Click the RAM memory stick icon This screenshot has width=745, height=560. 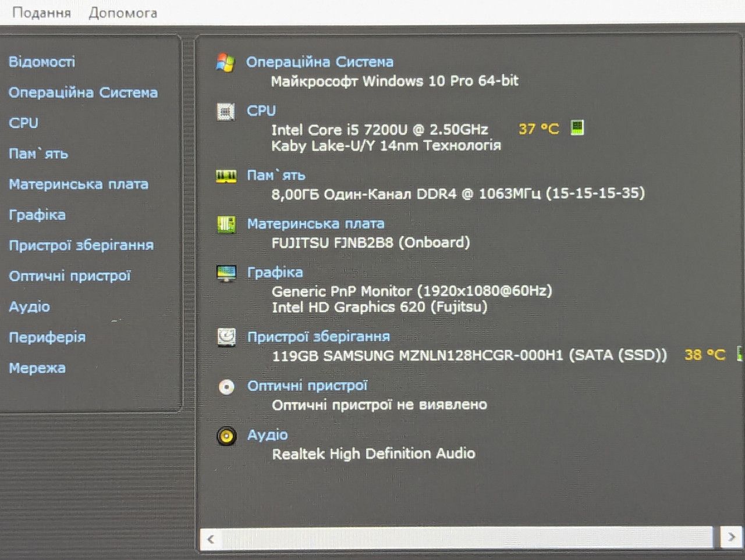tap(226, 176)
